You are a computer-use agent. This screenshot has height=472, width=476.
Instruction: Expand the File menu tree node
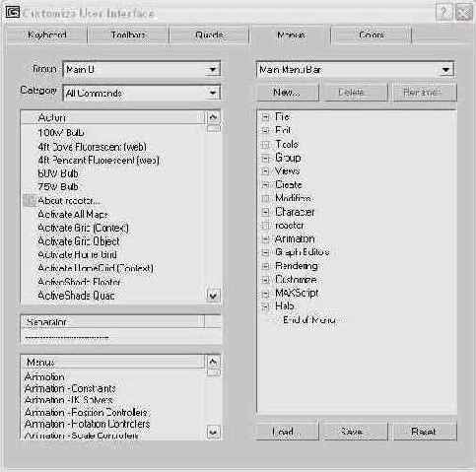tap(266, 117)
